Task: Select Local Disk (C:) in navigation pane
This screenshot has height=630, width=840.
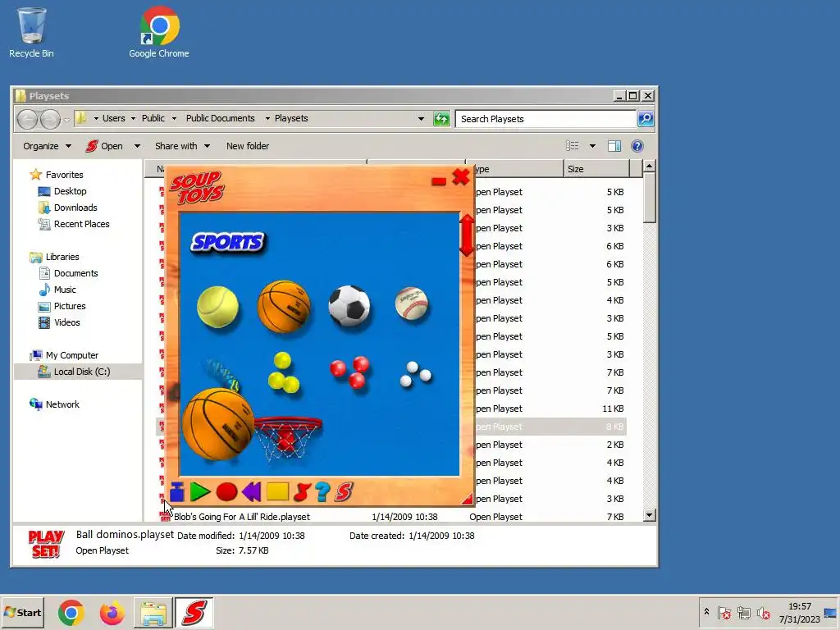Action: point(81,372)
